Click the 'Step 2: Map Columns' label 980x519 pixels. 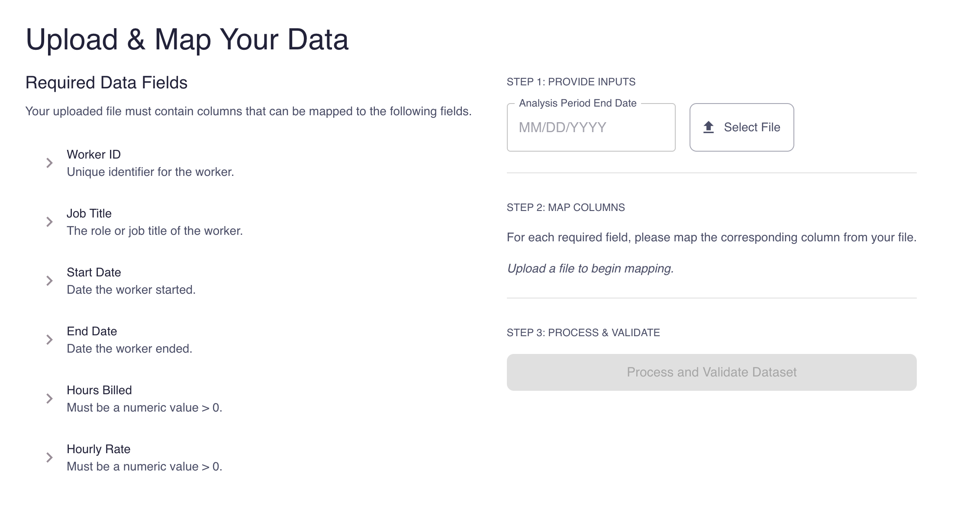click(x=566, y=208)
